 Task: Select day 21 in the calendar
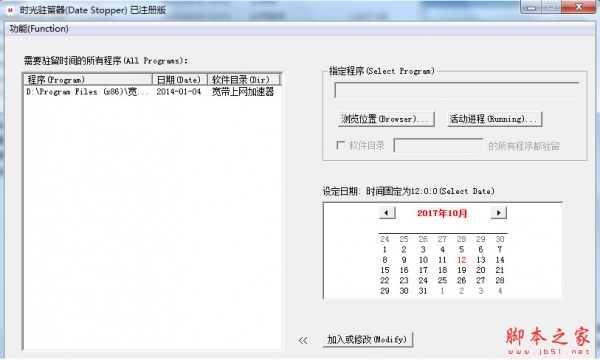tap(500, 270)
